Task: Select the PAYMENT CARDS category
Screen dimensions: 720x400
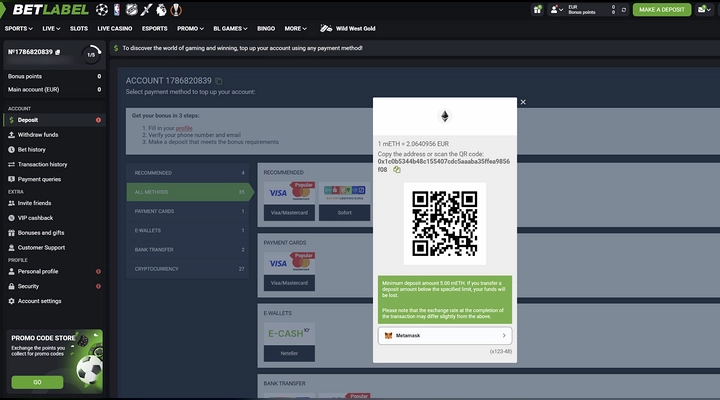Action: pos(188,211)
